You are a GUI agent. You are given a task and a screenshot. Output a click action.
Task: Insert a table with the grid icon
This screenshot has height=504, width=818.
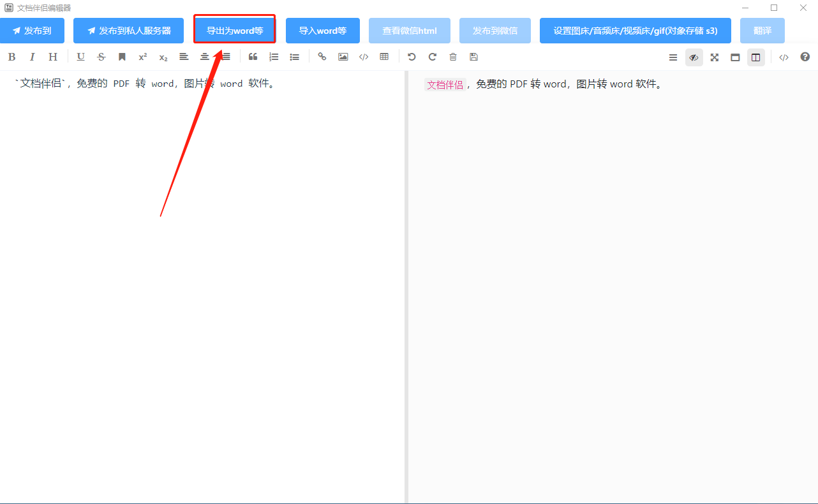pyautogui.click(x=384, y=57)
